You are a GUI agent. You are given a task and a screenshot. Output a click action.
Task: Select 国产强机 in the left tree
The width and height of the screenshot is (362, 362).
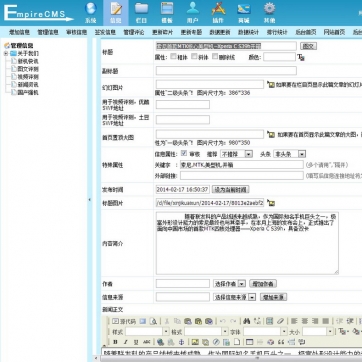point(28,92)
